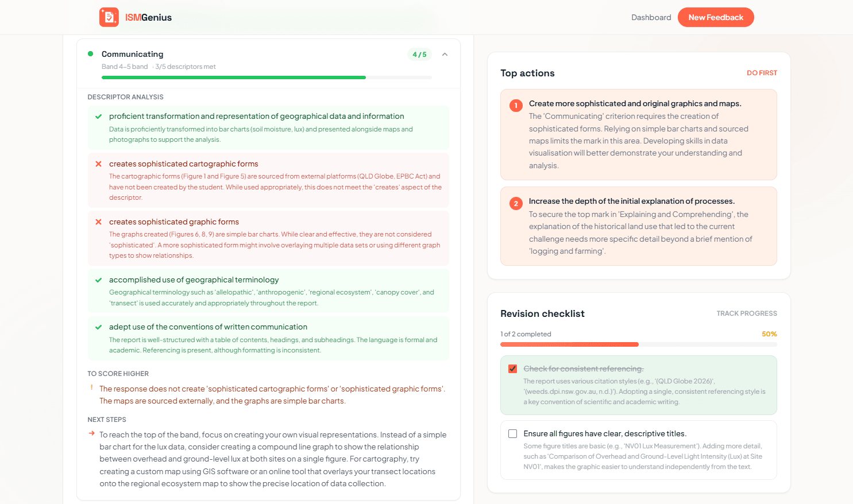Check the figures have descriptive titles item
This screenshot has width=853, height=504.
pyautogui.click(x=512, y=433)
